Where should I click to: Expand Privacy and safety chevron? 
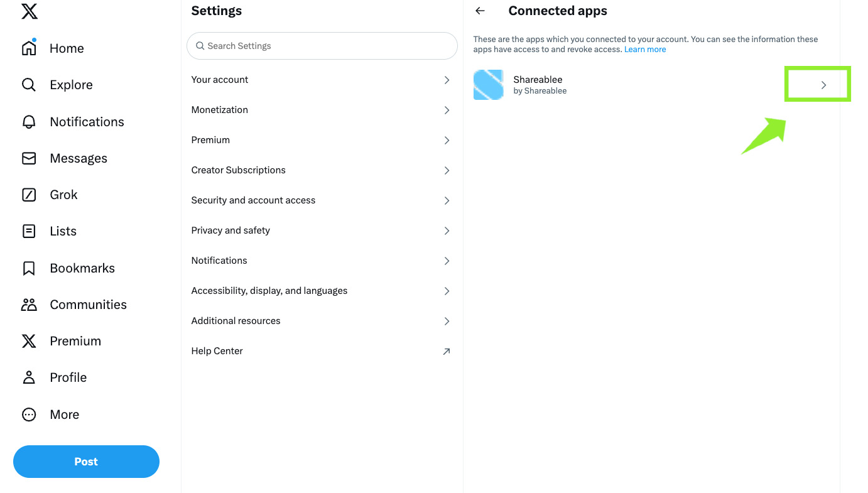click(x=447, y=230)
